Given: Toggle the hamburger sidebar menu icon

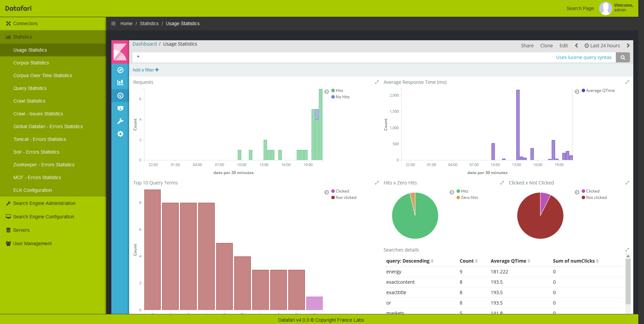Looking at the screenshot, I should click(x=113, y=23).
